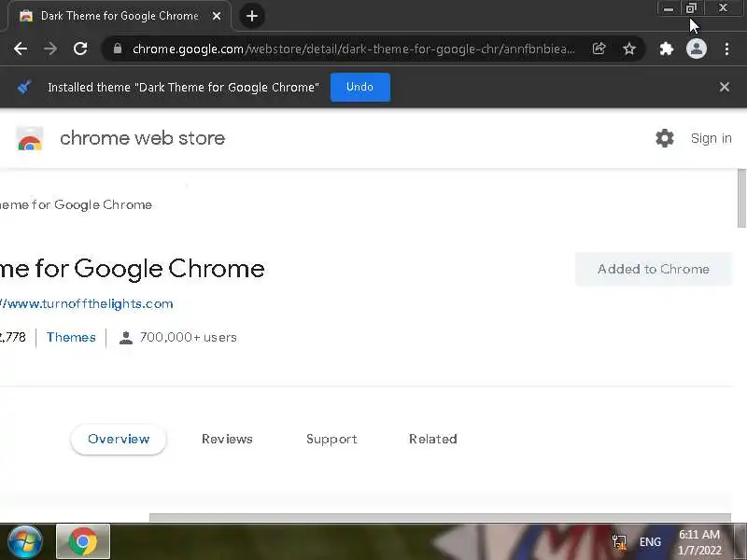The image size is (747, 560).
Task: Open the Windows Start menu
Action: [24, 540]
